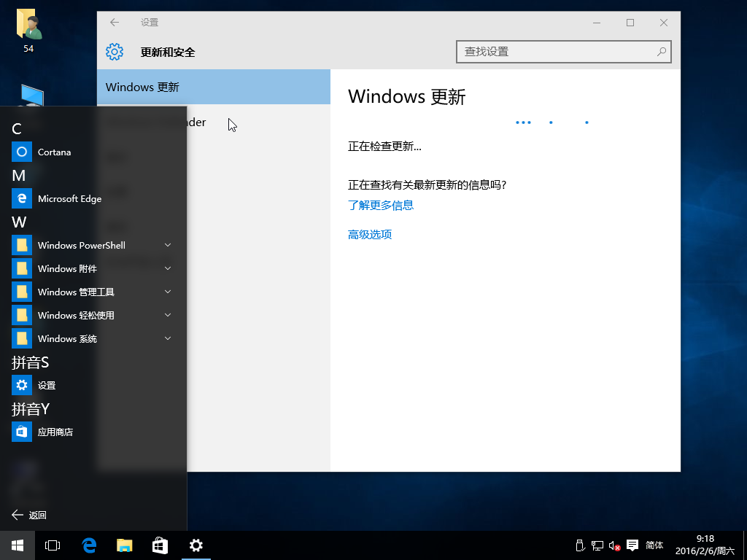The width and height of the screenshot is (747, 560).
Task: Open Cortana from the Start menu
Action: (54, 152)
